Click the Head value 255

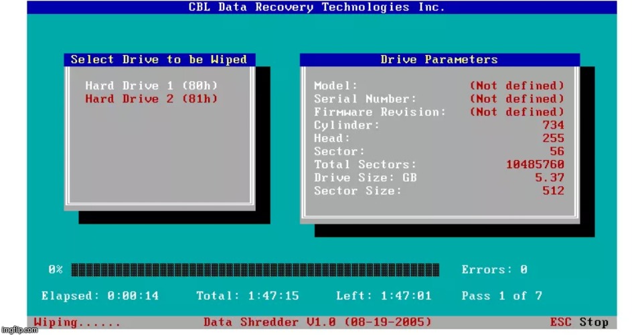coord(553,138)
